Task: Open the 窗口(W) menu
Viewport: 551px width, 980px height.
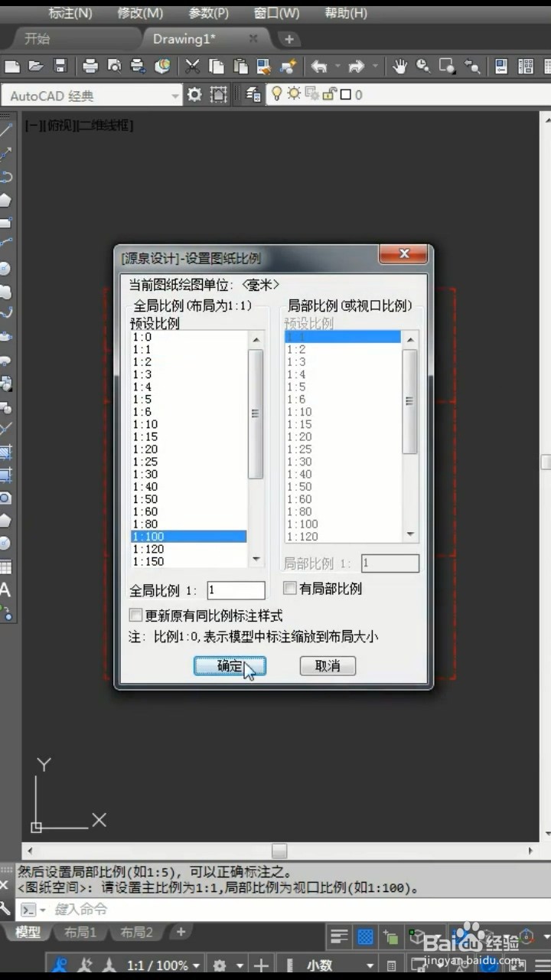Action: click(276, 13)
